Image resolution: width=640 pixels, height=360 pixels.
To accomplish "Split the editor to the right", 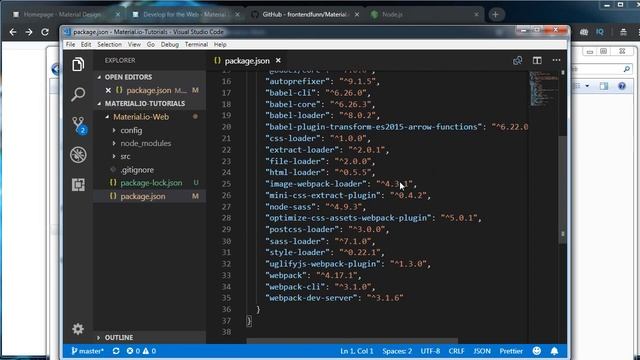I will (x=537, y=60).
